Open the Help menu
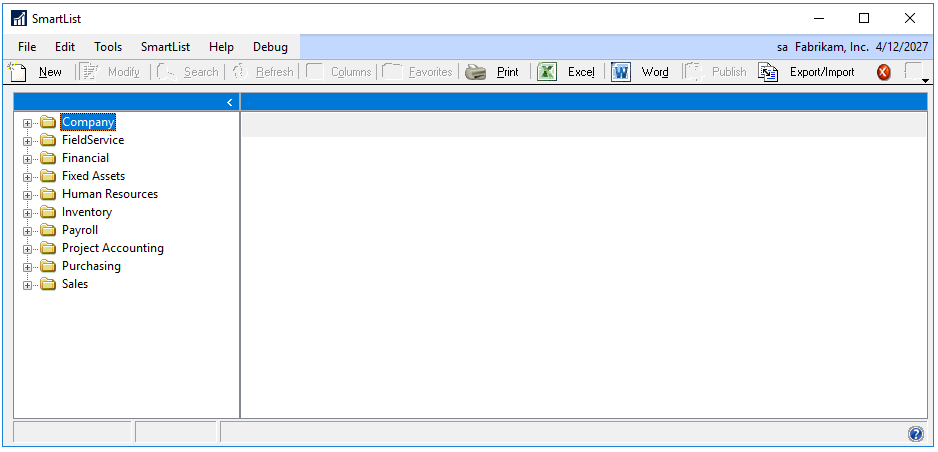 click(221, 47)
